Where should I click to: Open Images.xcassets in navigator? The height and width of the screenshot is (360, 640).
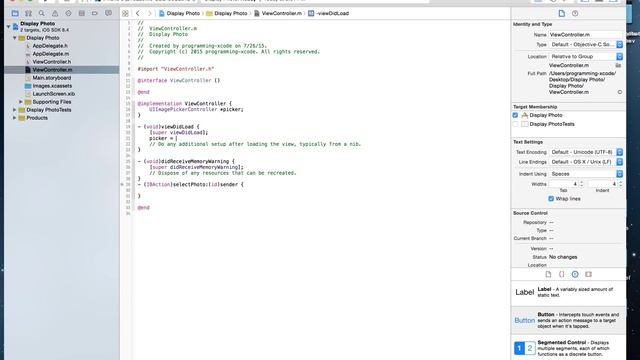pos(52,86)
